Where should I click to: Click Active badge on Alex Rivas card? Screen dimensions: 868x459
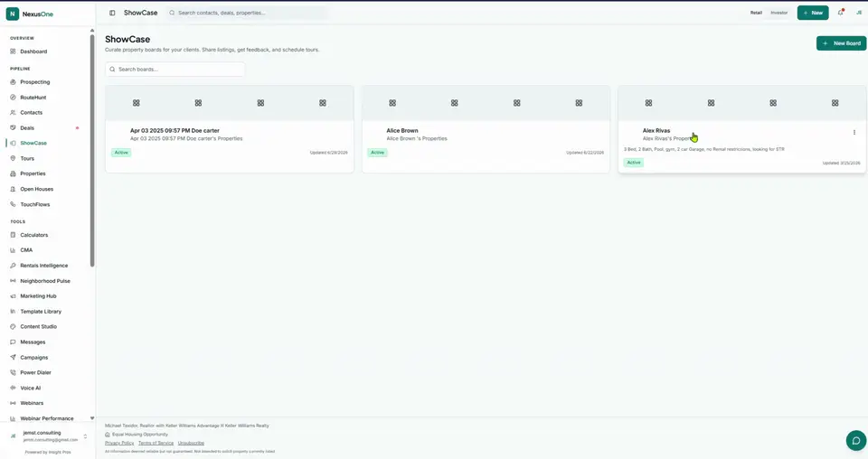tap(633, 163)
